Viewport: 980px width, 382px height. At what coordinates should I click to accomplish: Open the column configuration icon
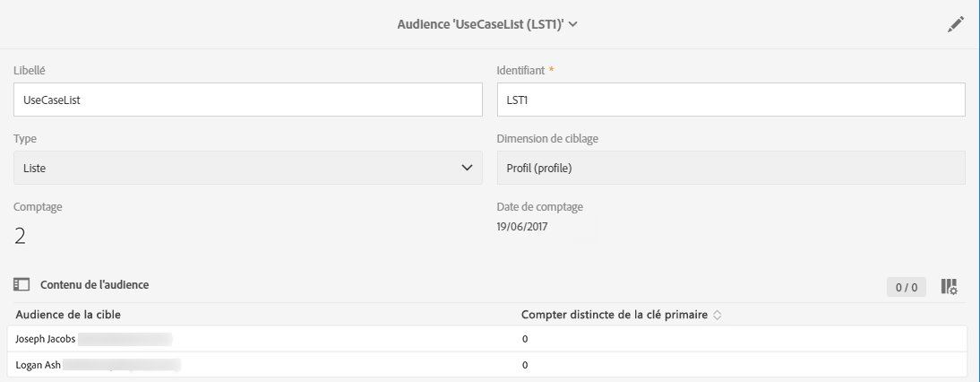(949, 286)
